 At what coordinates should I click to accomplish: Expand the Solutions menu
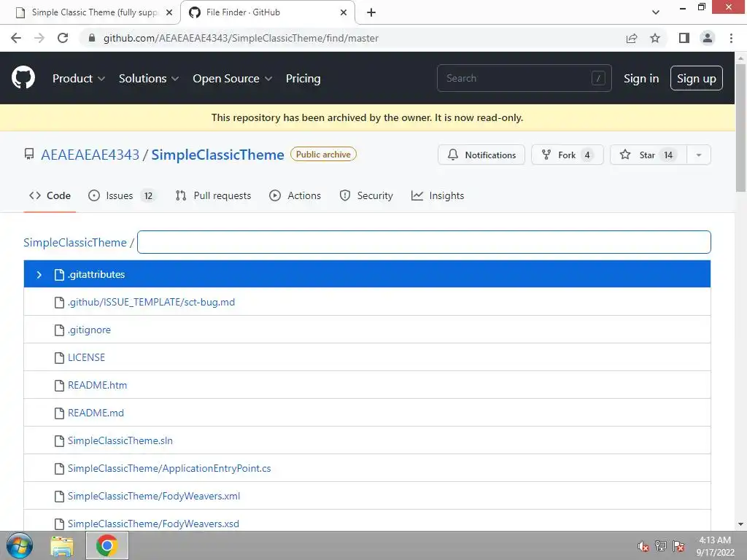coord(149,78)
